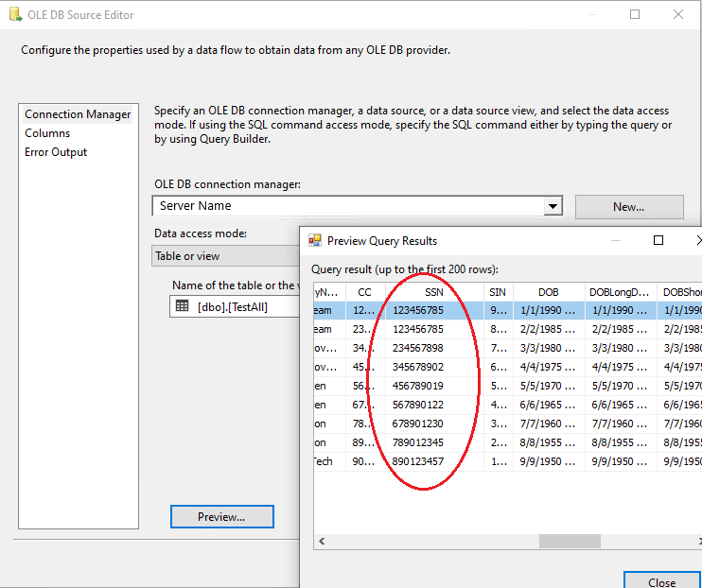Maximize the Preview Query Results window
The width and height of the screenshot is (702, 588).
pyautogui.click(x=658, y=240)
